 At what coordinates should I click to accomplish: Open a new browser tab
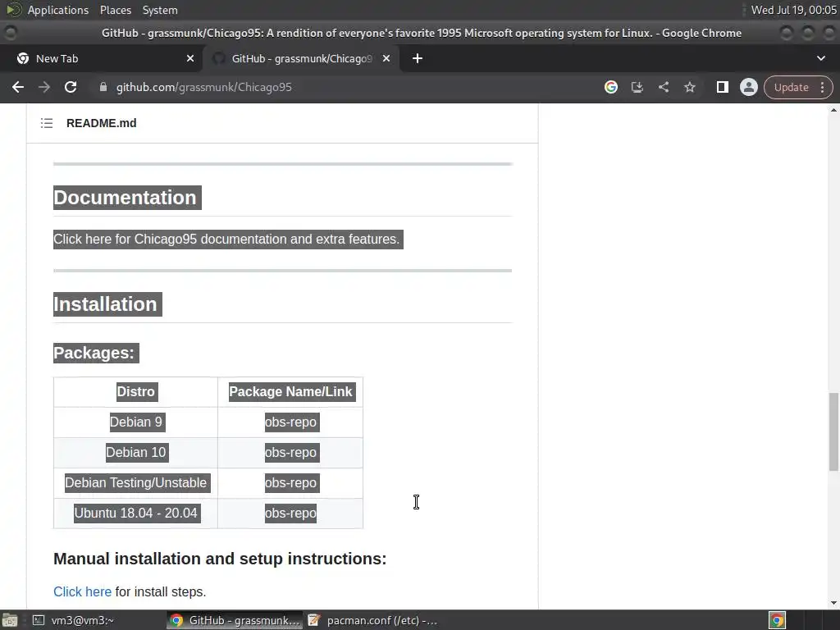[x=418, y=58]
